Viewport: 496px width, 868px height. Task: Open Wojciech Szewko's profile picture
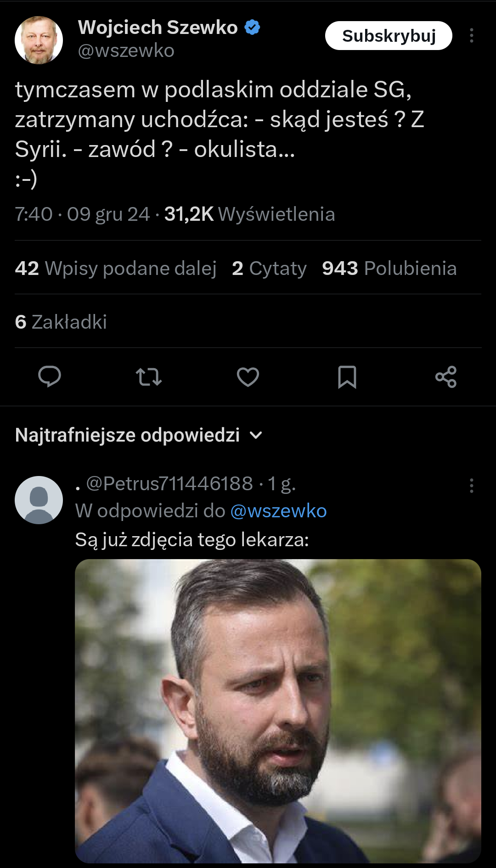pyautogui.click(x=39, y=40)
